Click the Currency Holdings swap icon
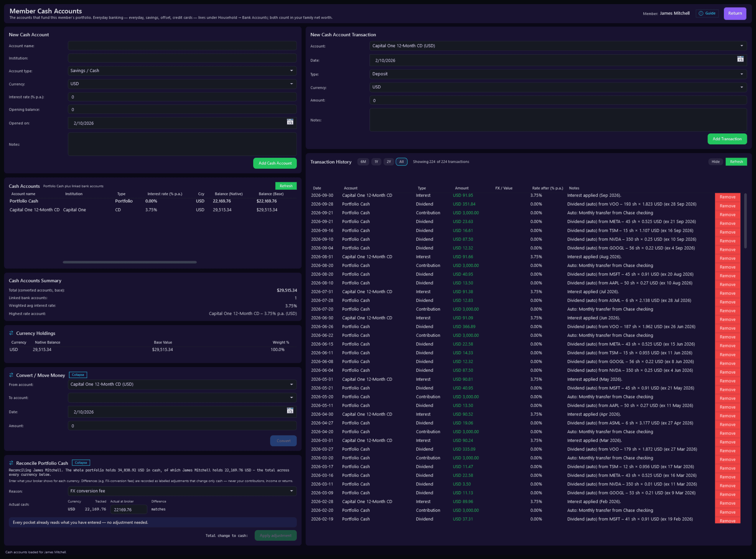This screenshot has width=756, height=559. tap(11, 333)
